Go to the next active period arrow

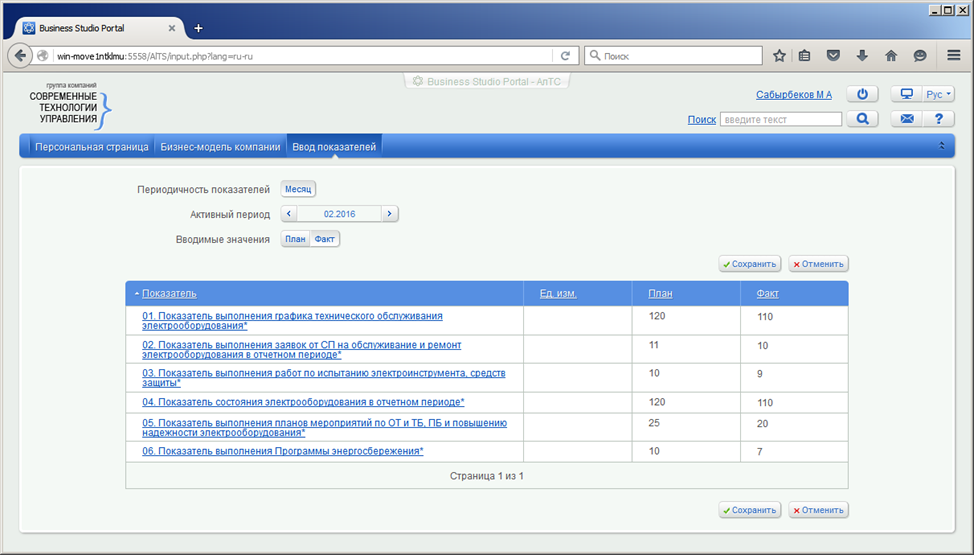click(390, 214)
